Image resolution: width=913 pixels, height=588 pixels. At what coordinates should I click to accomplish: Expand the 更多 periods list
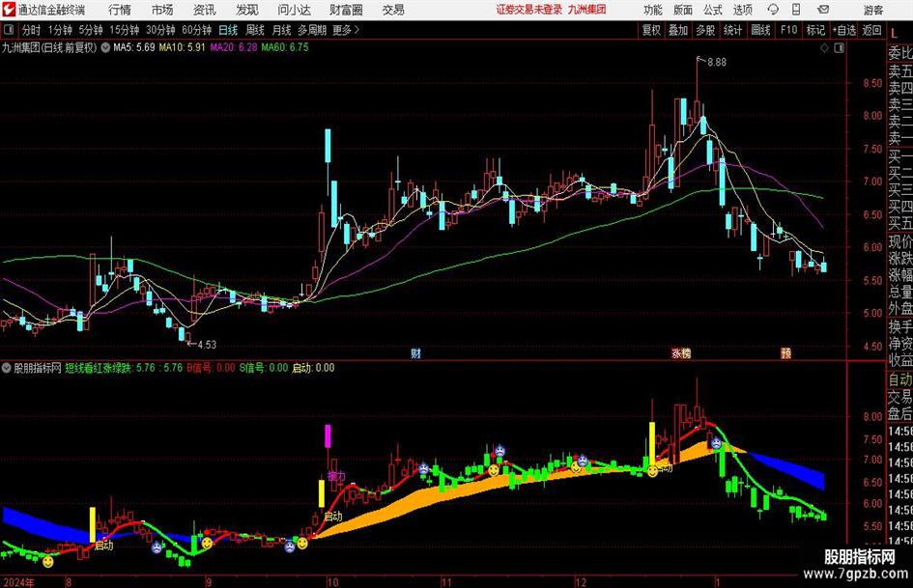click(346, 30)
